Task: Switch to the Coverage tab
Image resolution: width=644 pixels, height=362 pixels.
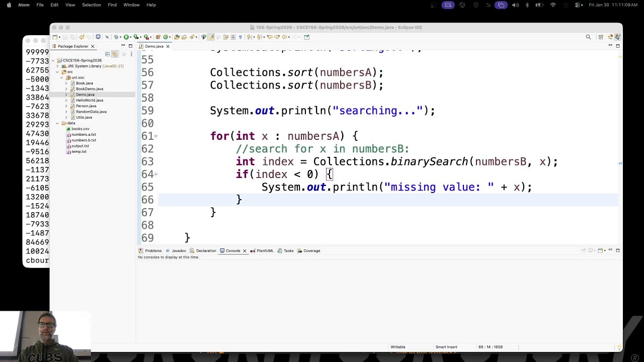Action: 308,250
